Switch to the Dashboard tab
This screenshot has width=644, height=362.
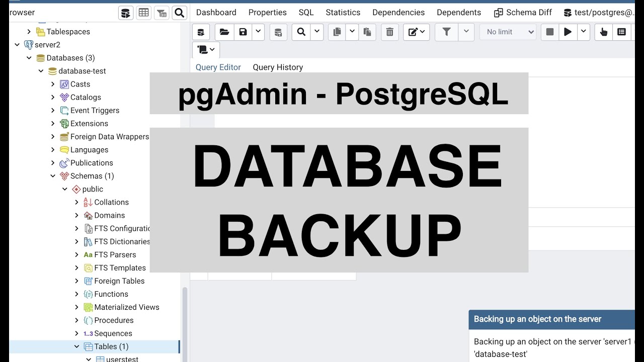pos(216,13)
